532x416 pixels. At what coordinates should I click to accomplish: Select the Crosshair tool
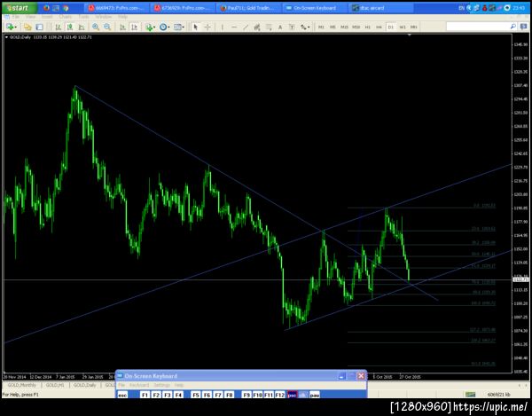(x=207, y=27)
